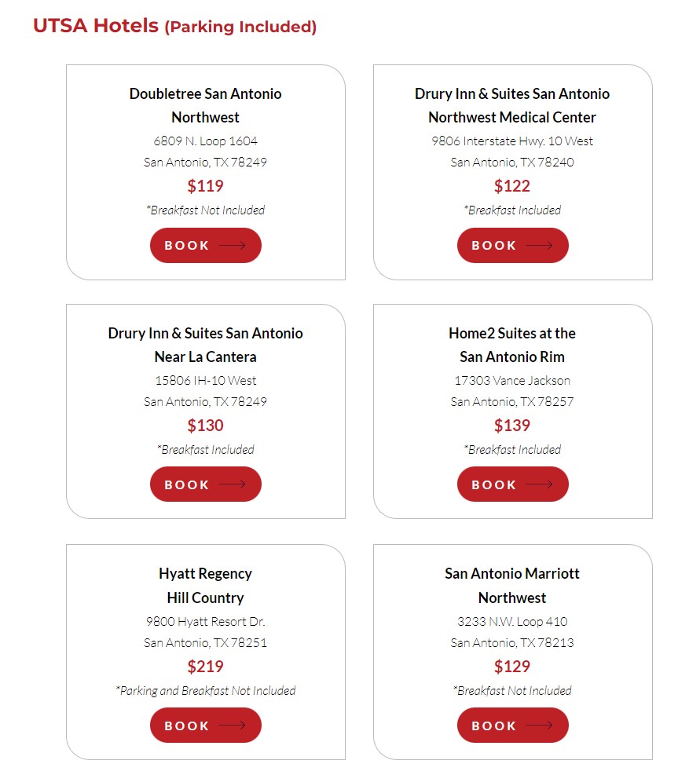The height and width of the screenshot is (775, 700).
Task: Click the 9800 Hyatt Resort Dr. address
Action: (205, 621)
